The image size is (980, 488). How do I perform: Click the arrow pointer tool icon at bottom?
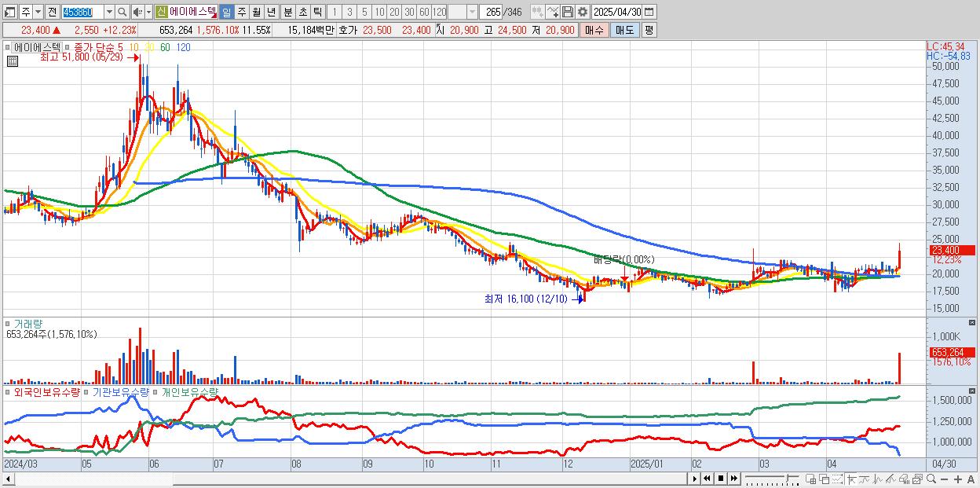tap(851, 479)
